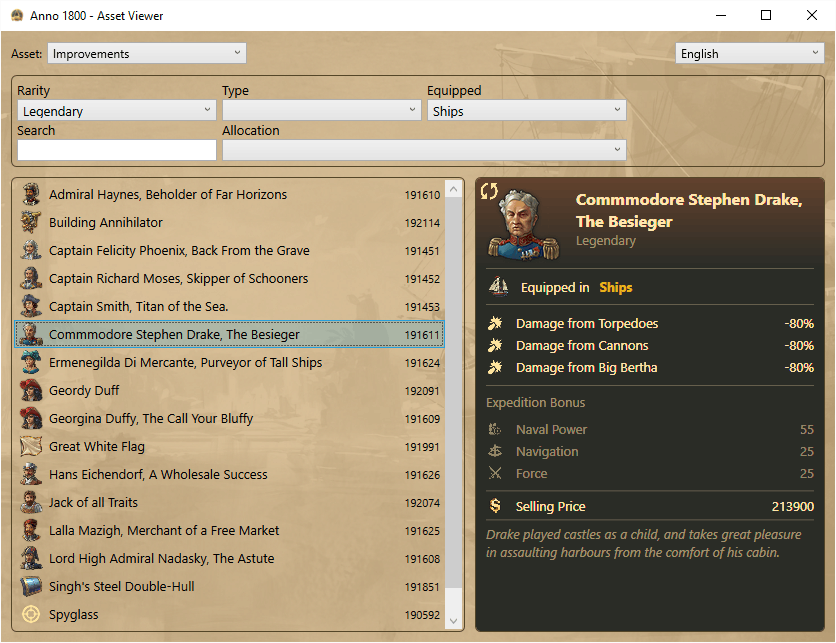Screen dimensions: 836x643
Task: Select Captain Smith, Titan of the Sea
Action: click(229, 306)
